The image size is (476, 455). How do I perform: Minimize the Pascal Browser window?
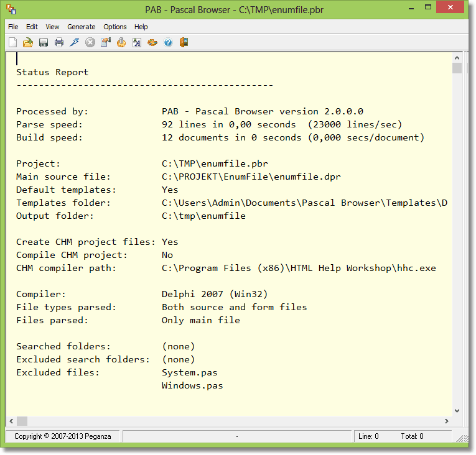pyautogui.click(x=411, y=8)
